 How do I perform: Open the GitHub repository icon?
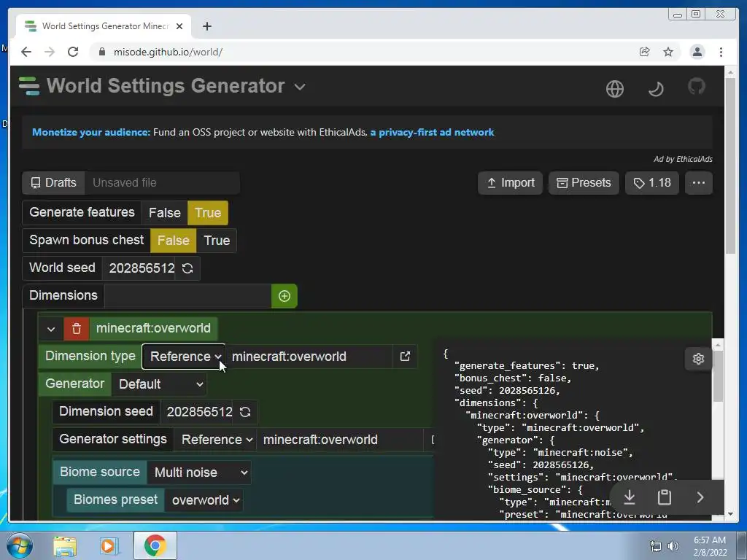click(x=697, y=87)
